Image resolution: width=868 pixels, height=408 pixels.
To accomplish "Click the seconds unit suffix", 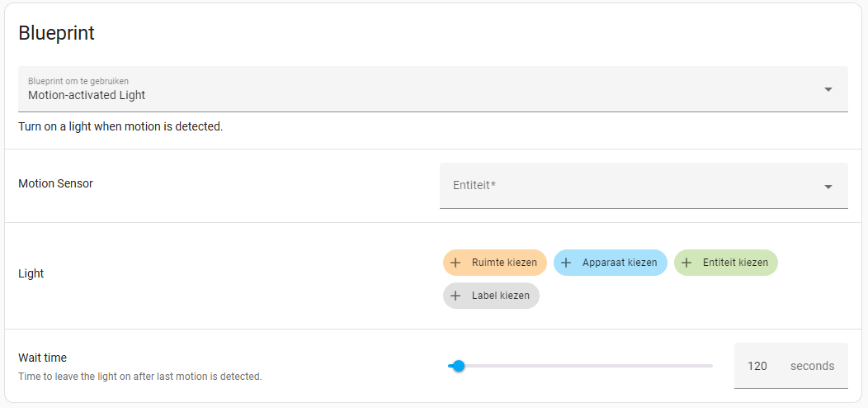I will point(812,366).
